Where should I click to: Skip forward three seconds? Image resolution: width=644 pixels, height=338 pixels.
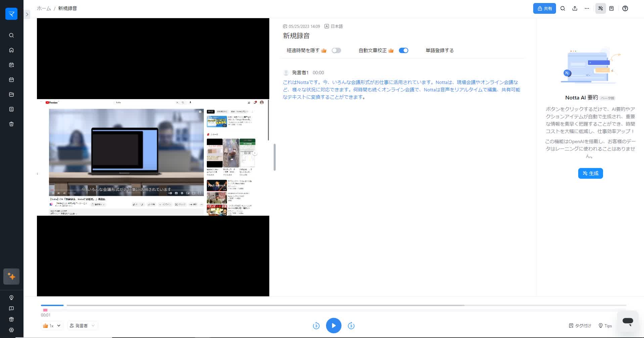[x=351, y=326]
